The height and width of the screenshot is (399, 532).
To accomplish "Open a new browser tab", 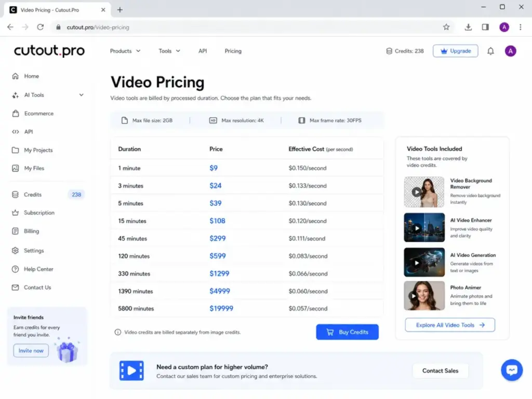I will tap(120, 10).
